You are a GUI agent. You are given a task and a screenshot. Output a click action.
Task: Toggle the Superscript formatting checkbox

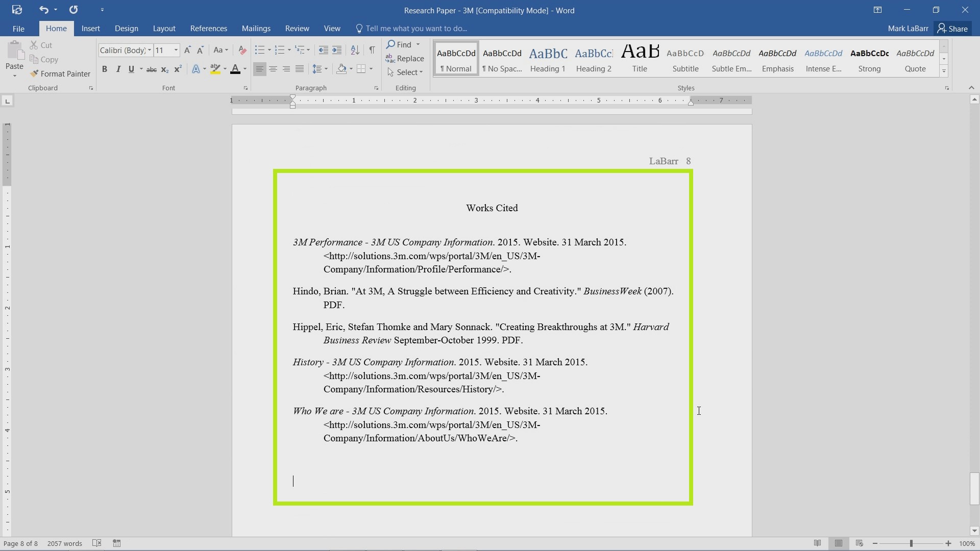[177, 69]
